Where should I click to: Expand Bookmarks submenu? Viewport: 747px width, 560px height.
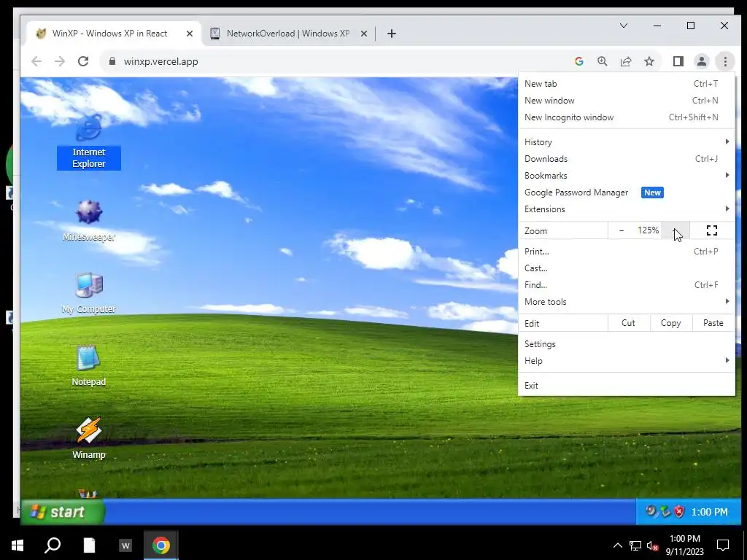627,176
